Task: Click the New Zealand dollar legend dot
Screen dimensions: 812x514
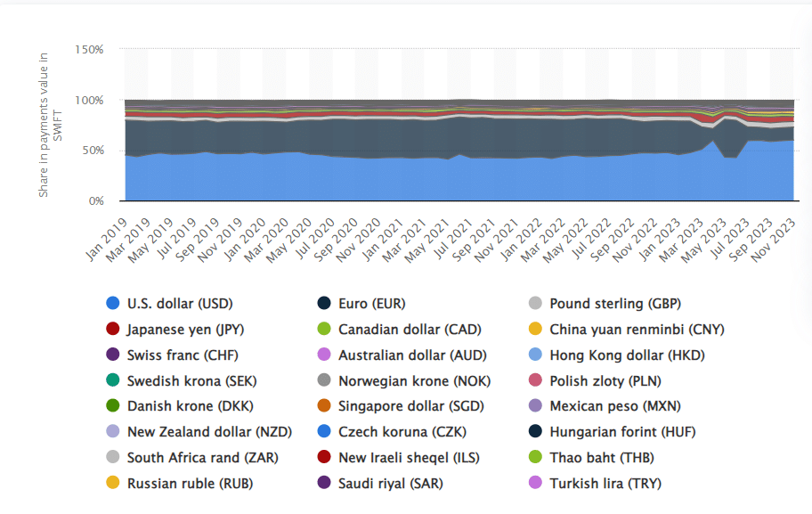Action: 113,433
